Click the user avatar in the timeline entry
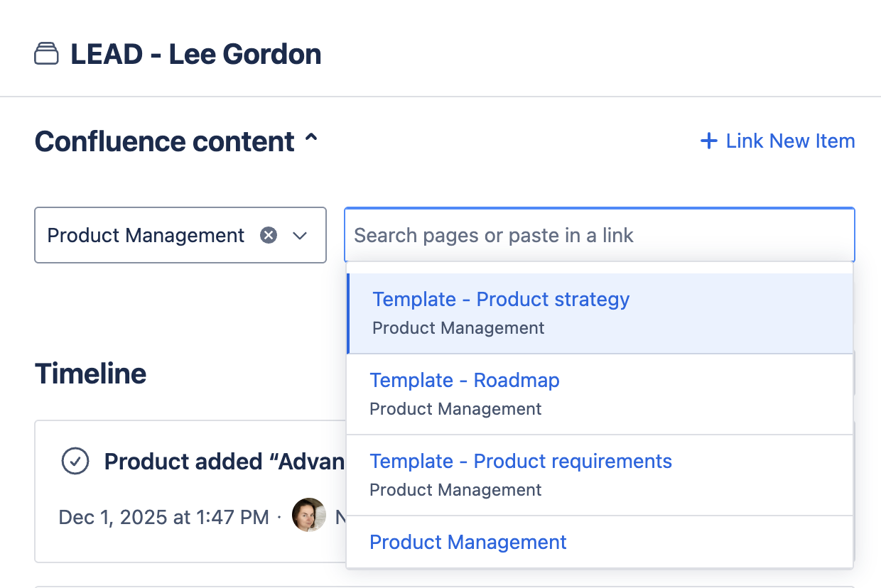Screen dimensions: 881x588 tap(309, 516)
